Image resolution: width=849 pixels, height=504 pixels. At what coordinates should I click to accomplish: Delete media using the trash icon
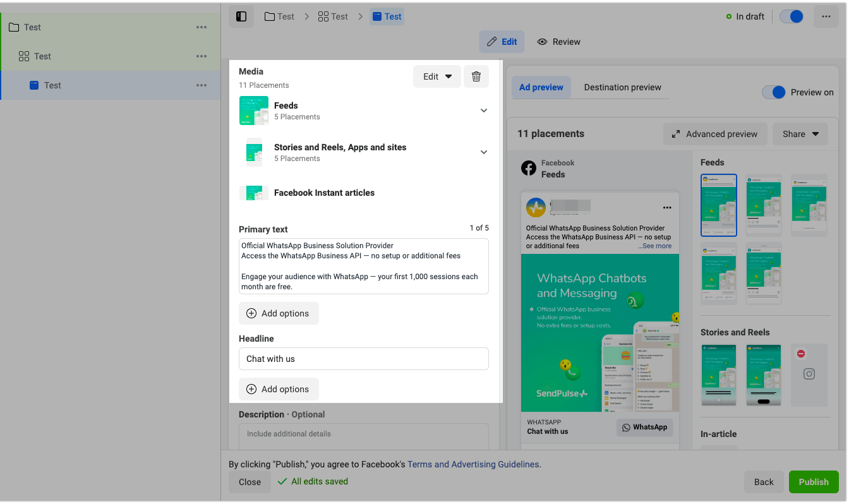tap(476, 76)
